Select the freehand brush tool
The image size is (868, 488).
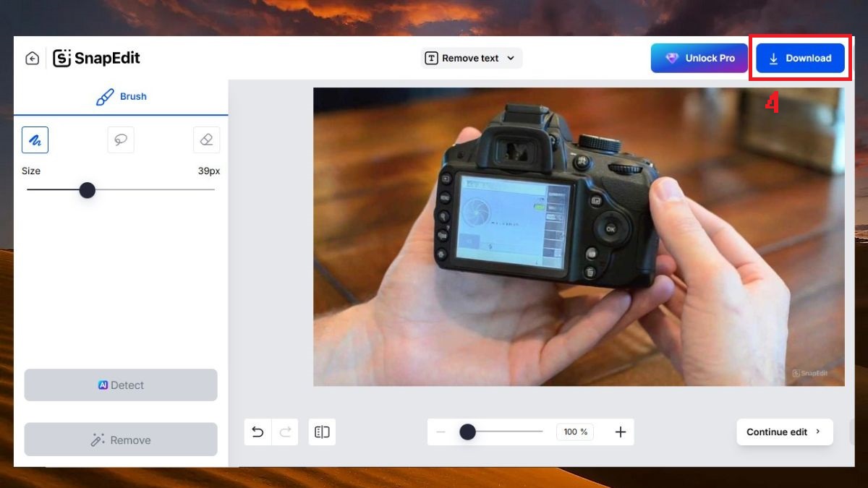tap(35, 140)
